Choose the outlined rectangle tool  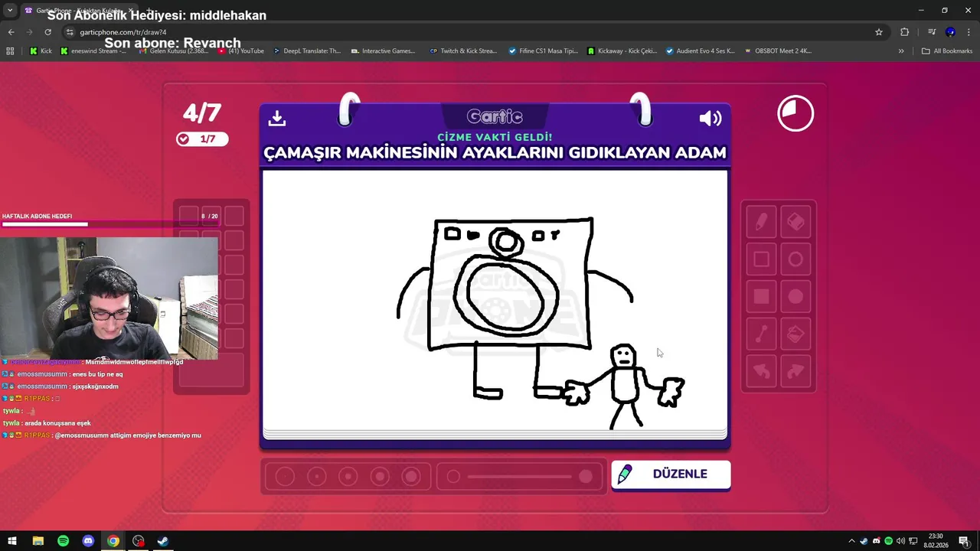pyautogui.click(x=761, y=259)
